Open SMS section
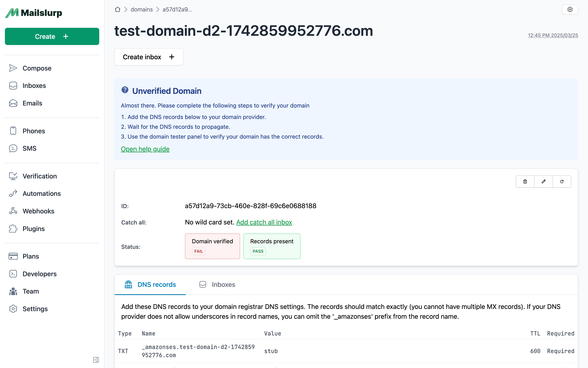Viewport: 588px width, 368px height. point(29,148)
